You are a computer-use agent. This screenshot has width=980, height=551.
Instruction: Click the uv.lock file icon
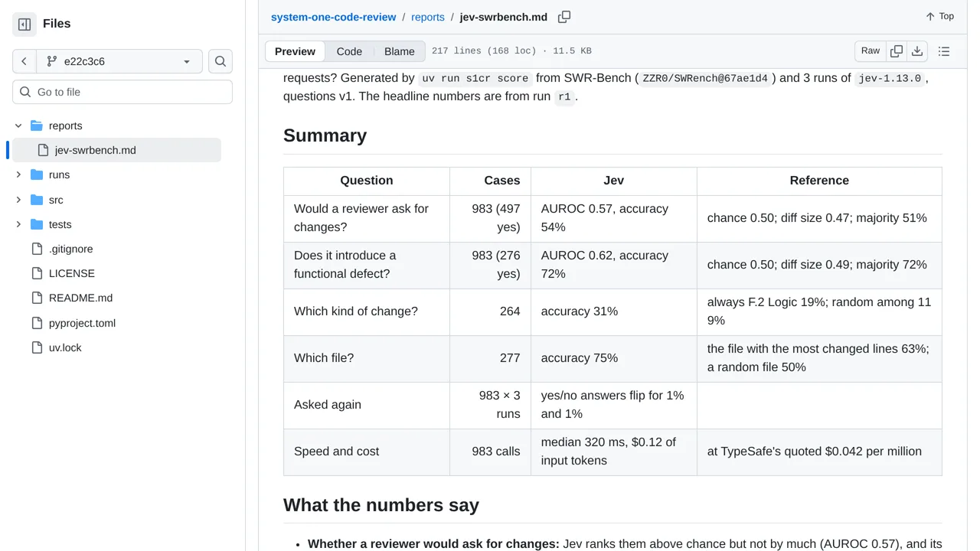click(37, 347)
